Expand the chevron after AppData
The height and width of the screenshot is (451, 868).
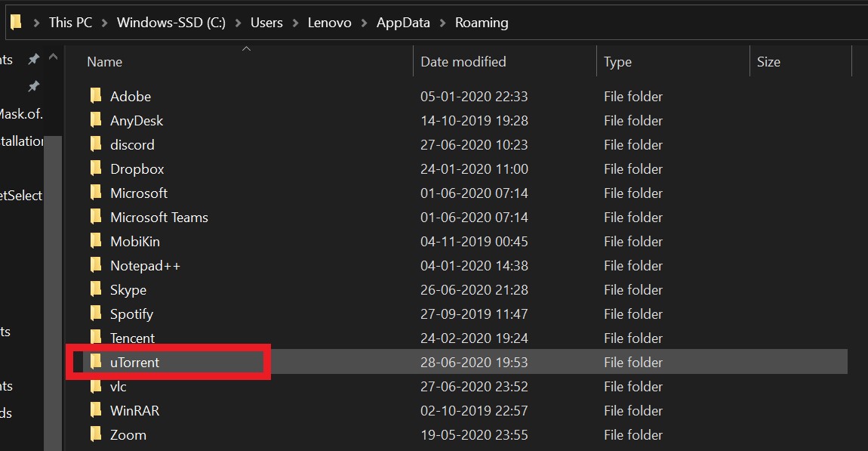coord(442,23)
